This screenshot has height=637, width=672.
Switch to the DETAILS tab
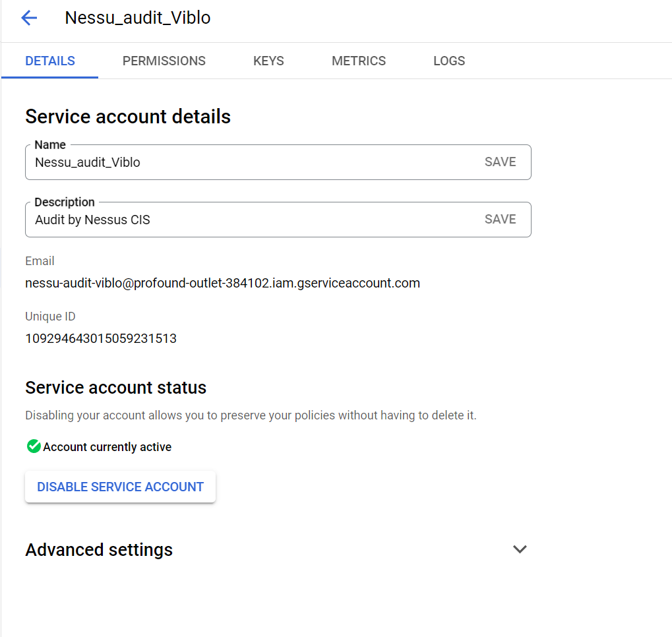[x=50, y=61]
